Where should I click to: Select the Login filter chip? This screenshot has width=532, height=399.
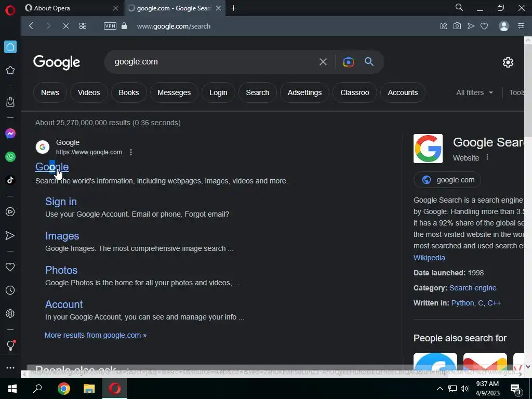218,92
